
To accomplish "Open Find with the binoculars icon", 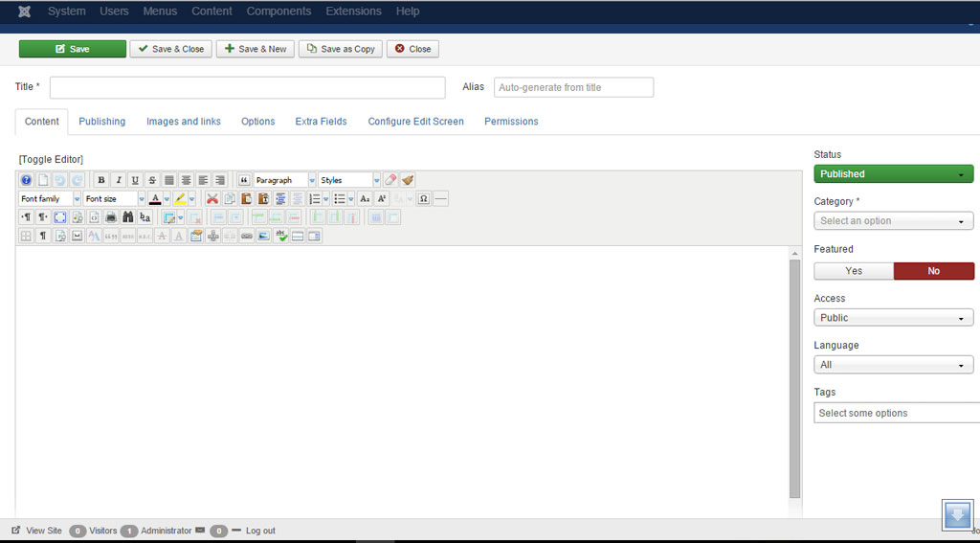I will click(x=127, y=217).
